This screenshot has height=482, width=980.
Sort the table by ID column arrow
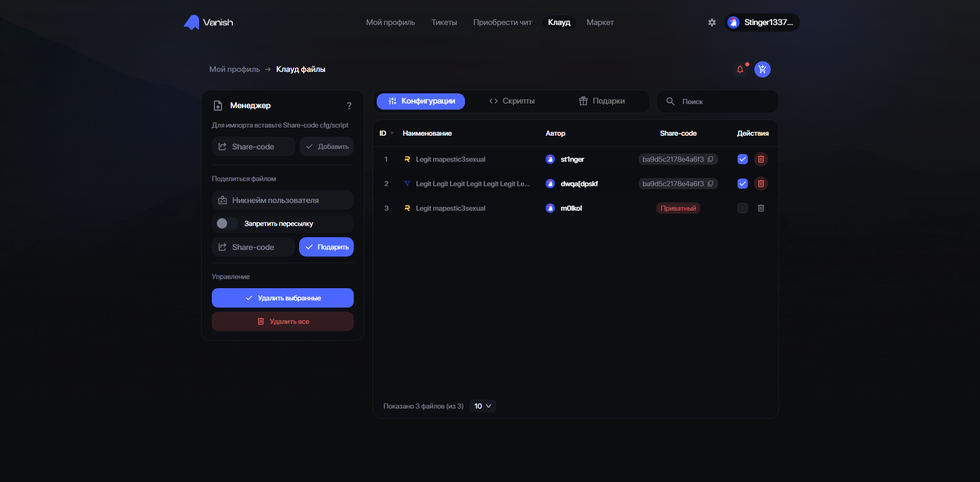(392, 133)
